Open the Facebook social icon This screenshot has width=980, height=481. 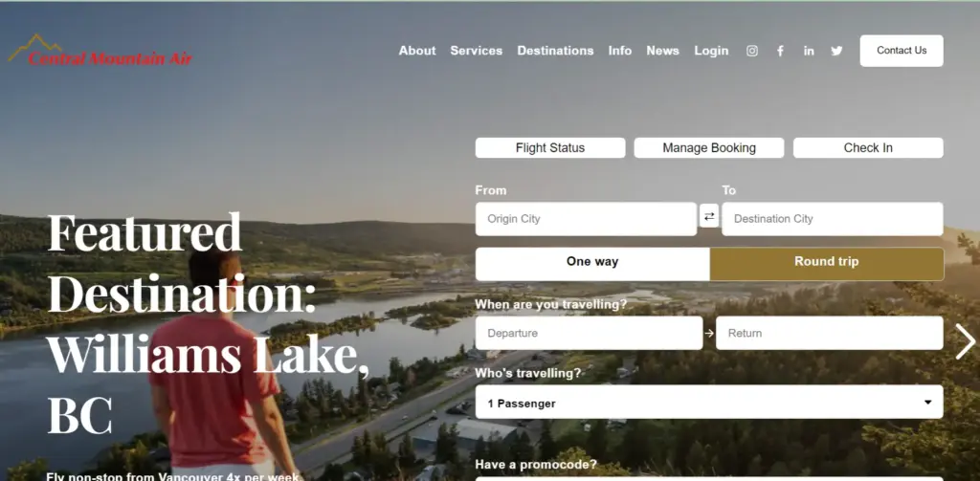click(780, 52)
